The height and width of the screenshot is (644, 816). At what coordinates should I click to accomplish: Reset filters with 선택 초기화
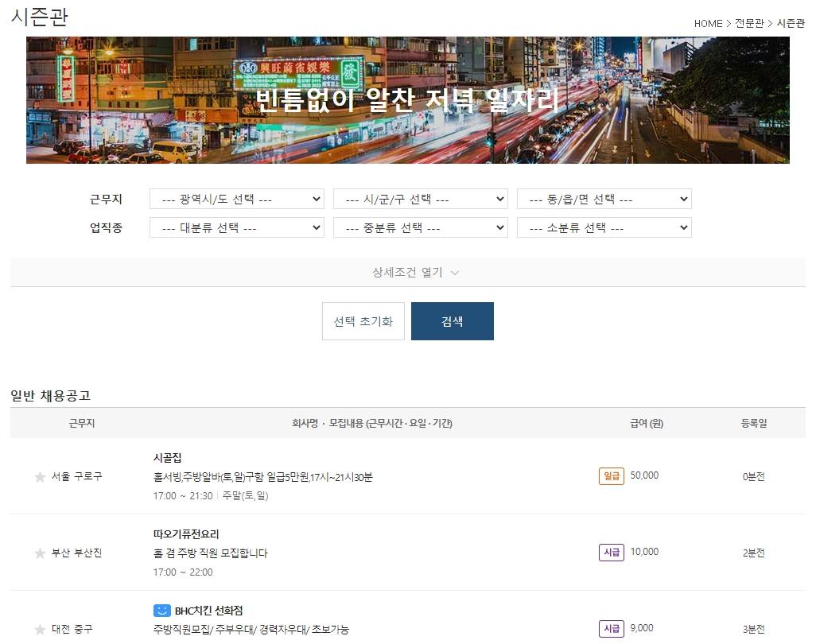point(363,320)
